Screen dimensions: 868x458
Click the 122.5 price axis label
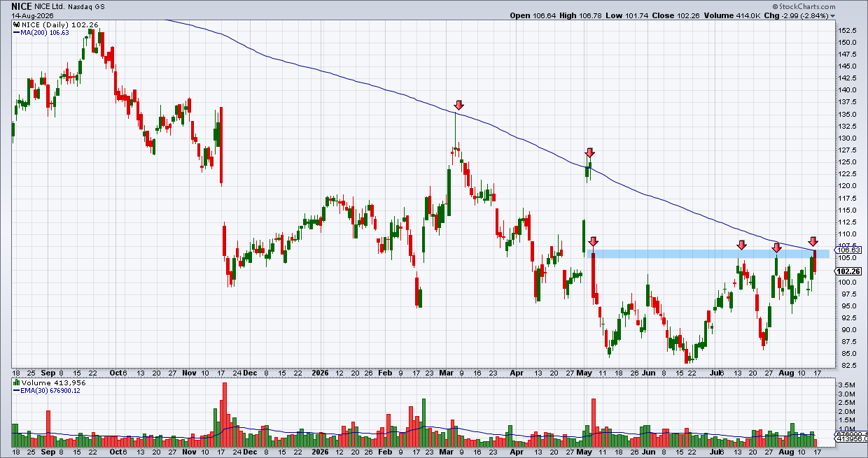coord(848,174)
